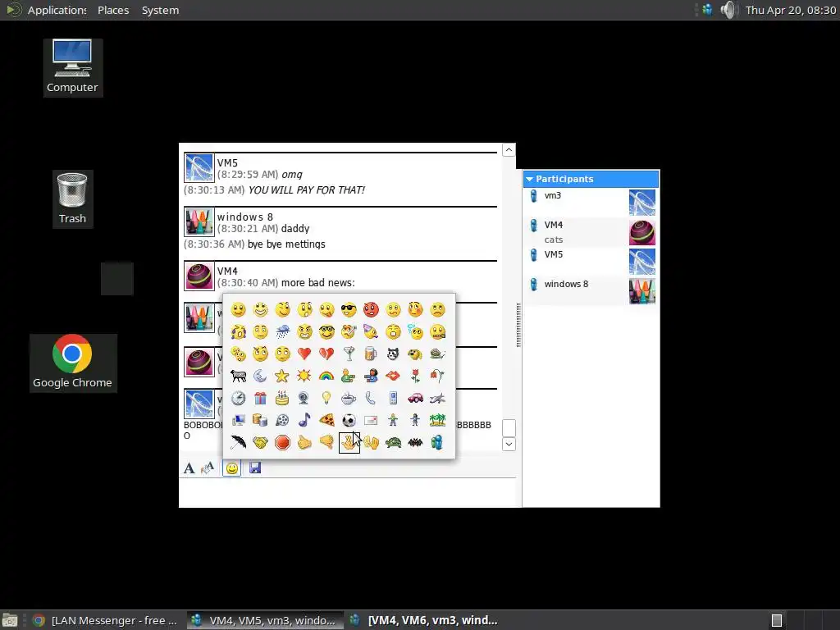The image size is (840, 630).
Task: Insert the sunglasses smiley emoticon
Action: pos(349,309)
